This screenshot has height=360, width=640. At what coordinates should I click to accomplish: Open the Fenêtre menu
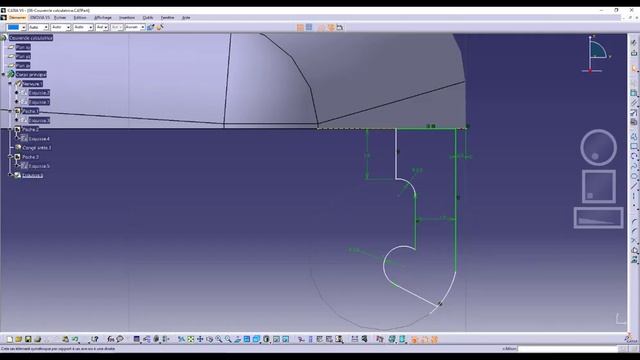point(167,18)
